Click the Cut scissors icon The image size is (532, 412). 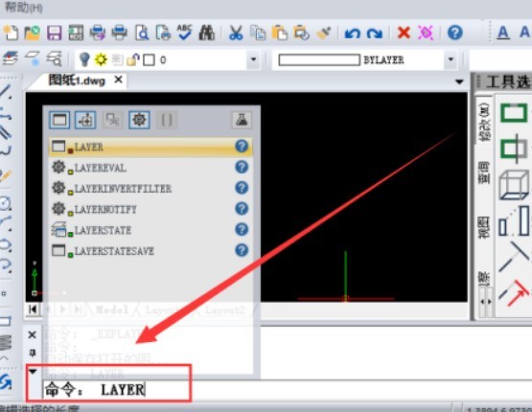coord(236,33)
